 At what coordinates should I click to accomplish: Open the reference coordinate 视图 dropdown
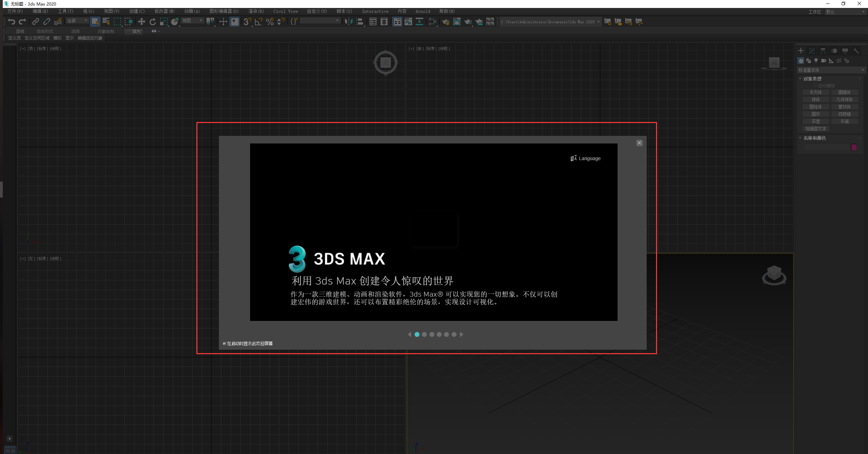192,21
